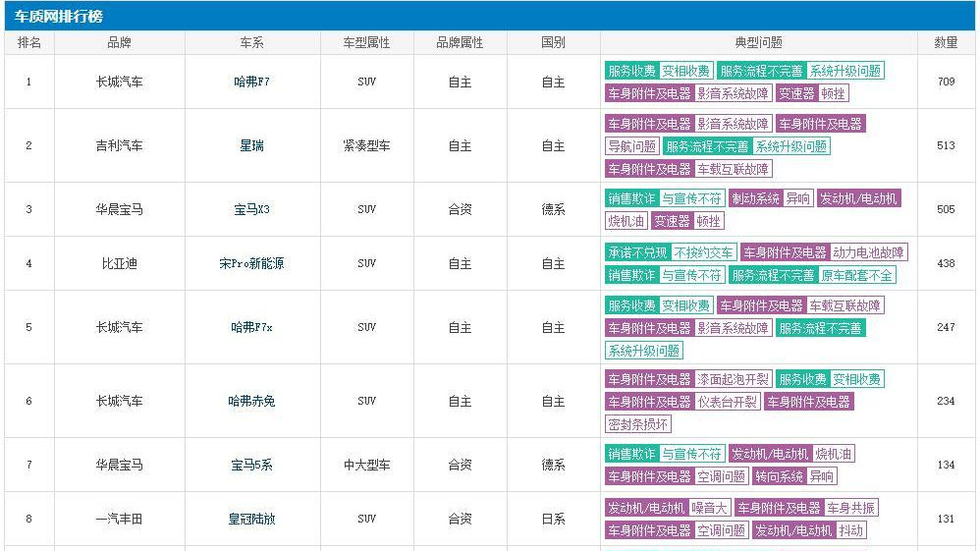Click the 烧机油 tag in 宝马X3 row

[x=626, y=221]
